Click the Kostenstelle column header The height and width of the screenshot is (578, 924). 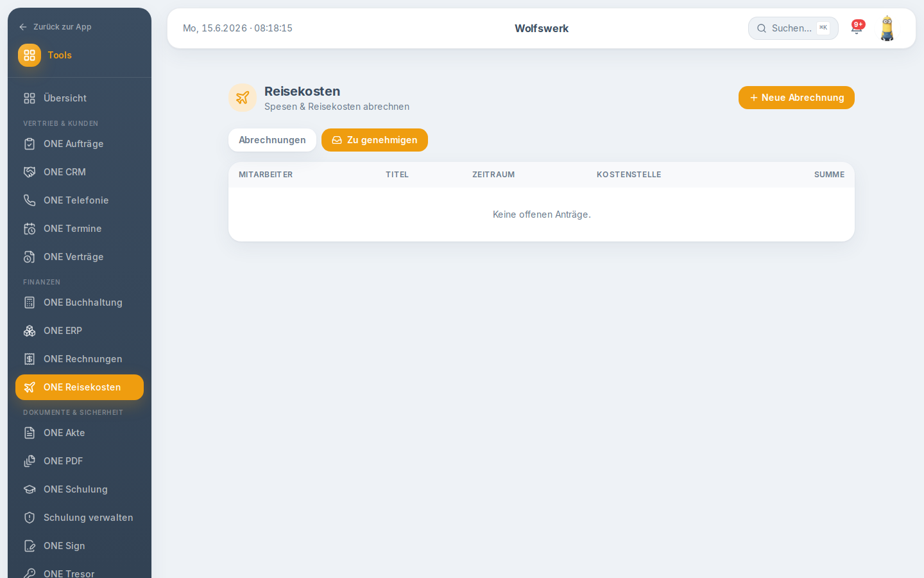click(629, 175)
